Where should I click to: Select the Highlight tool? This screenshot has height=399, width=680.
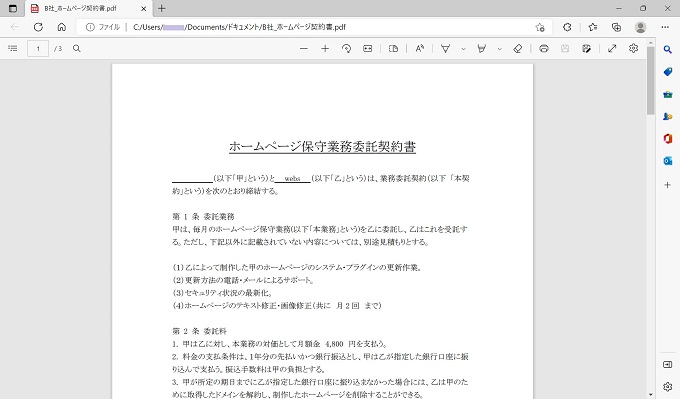click(x=481, y=49)
